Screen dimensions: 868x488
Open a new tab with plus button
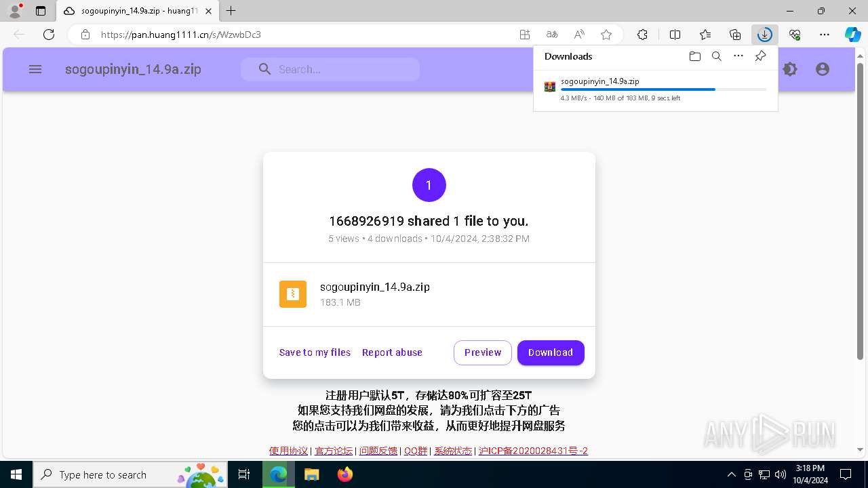click(231, 11)
